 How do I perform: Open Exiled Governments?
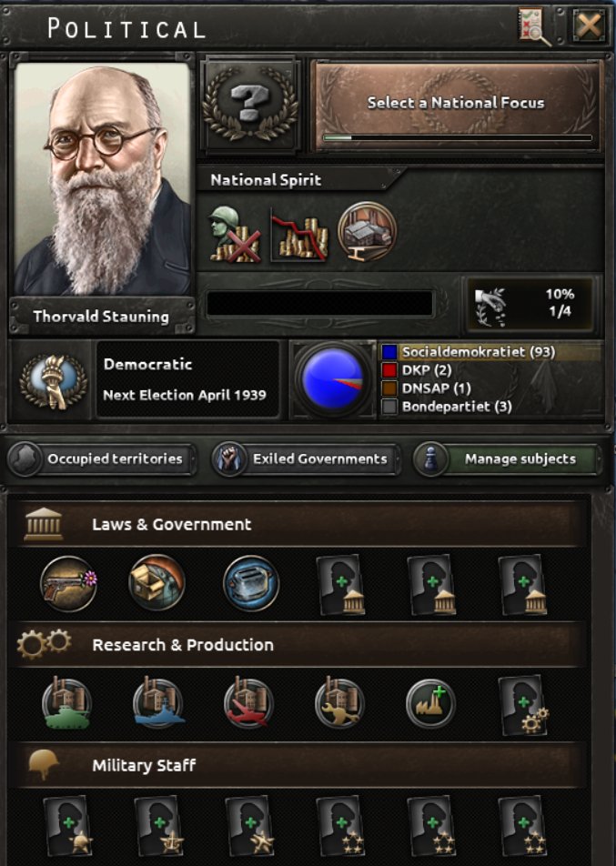[x=306, y=459]
